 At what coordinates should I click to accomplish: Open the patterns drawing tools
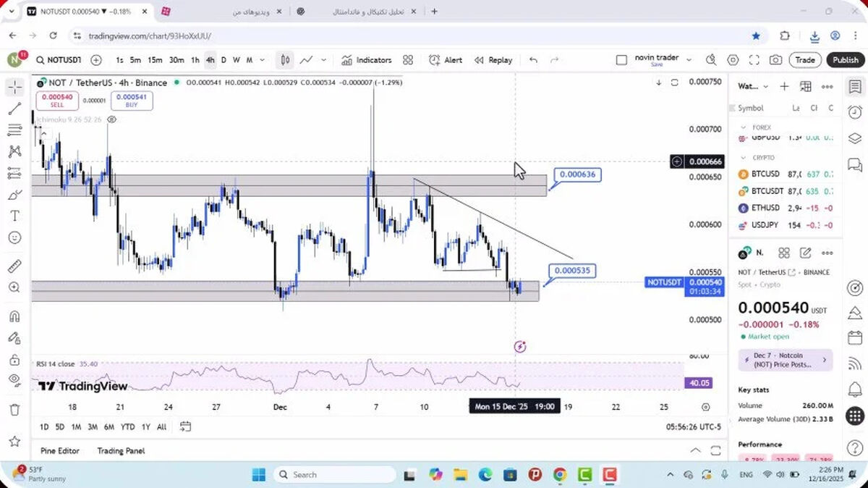14,152
